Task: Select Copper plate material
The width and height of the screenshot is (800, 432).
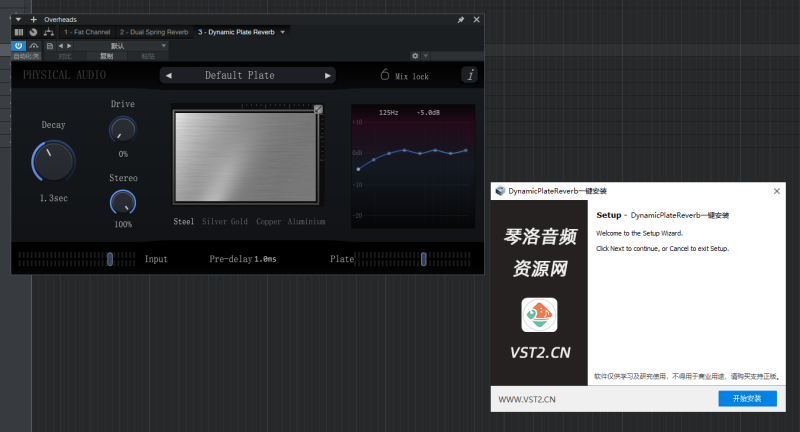Action: tap(268, 221)
